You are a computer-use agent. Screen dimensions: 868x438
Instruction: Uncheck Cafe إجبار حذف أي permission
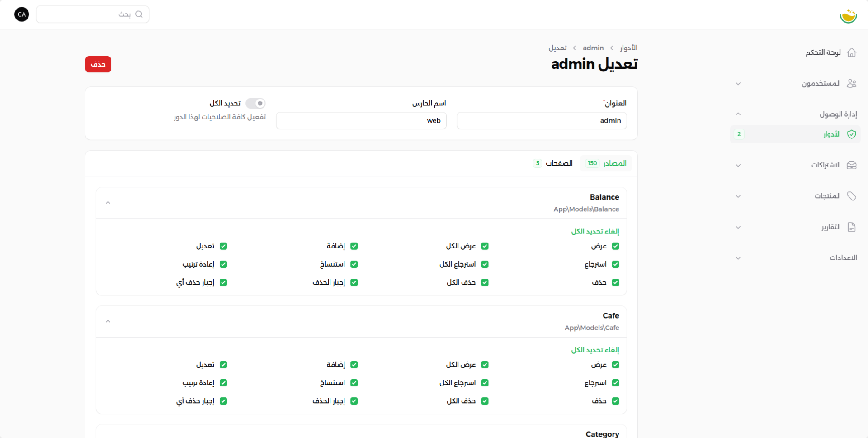[223, 401]
